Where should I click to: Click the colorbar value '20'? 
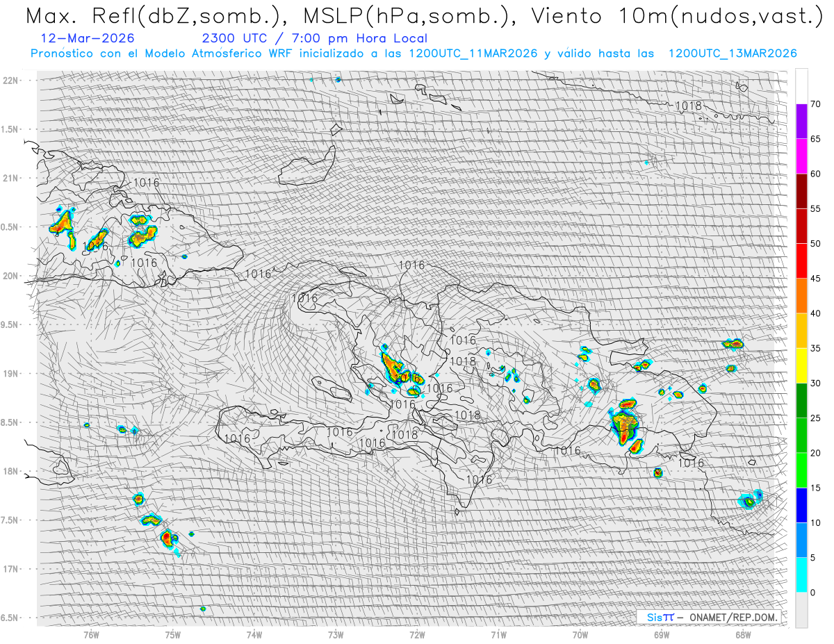(x=816, y=453)
